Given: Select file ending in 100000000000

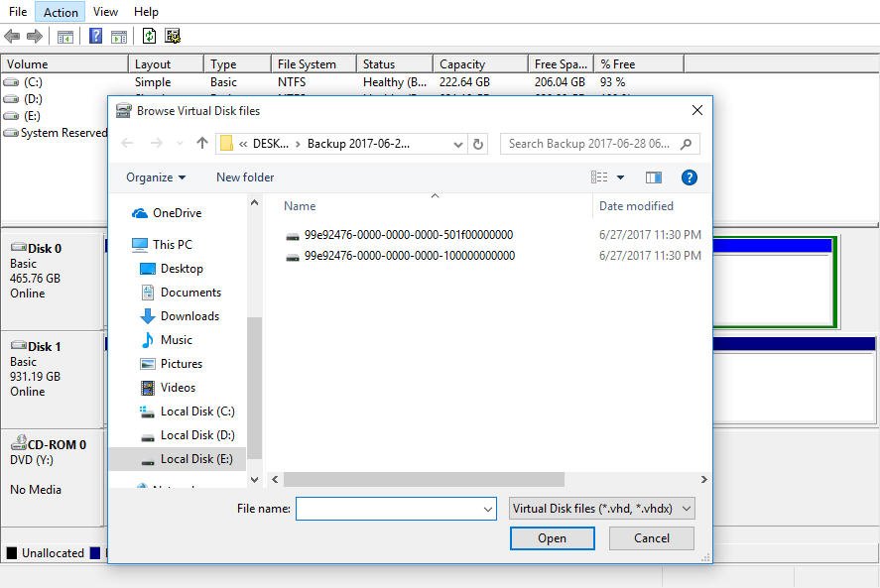Looking at the screenshot, I should (400, 256).
